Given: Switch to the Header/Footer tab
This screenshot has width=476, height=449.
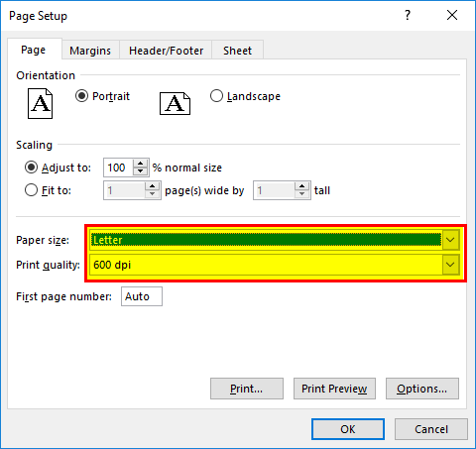Looking at the screenshot, I should click(166, 51).
